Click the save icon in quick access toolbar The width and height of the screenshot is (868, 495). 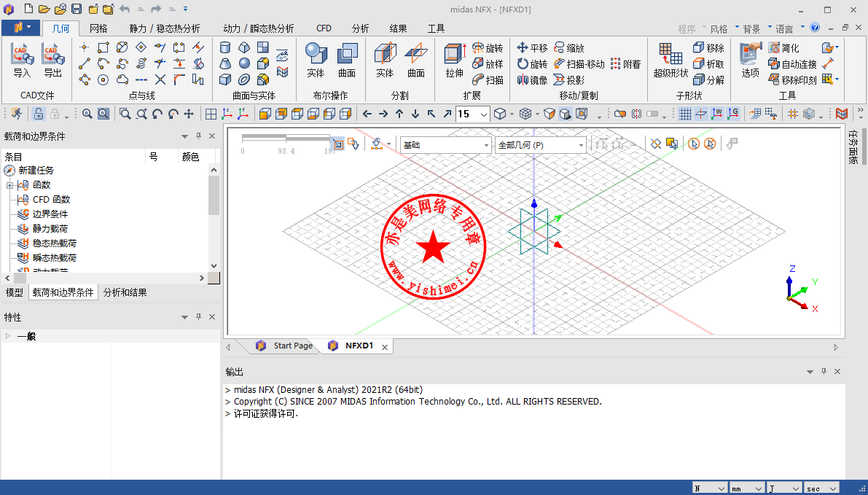point(77,9)
